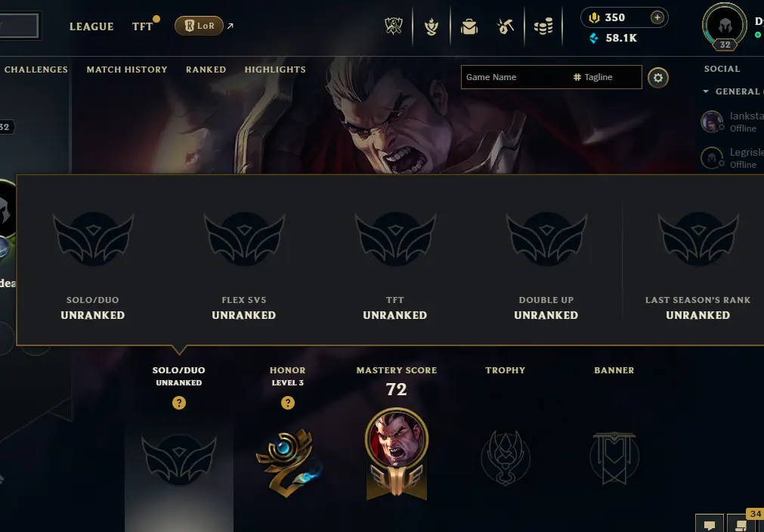Click the plus button to purchase RP
764x532 pixels.
(657, 17)
